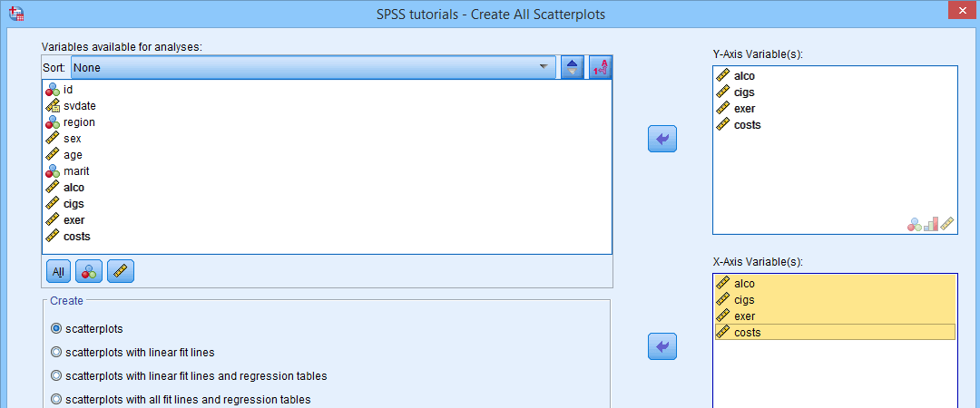The image size is (980, 408).
Task: Click the scale ruler icon next to age
Action: coord(54,154)
